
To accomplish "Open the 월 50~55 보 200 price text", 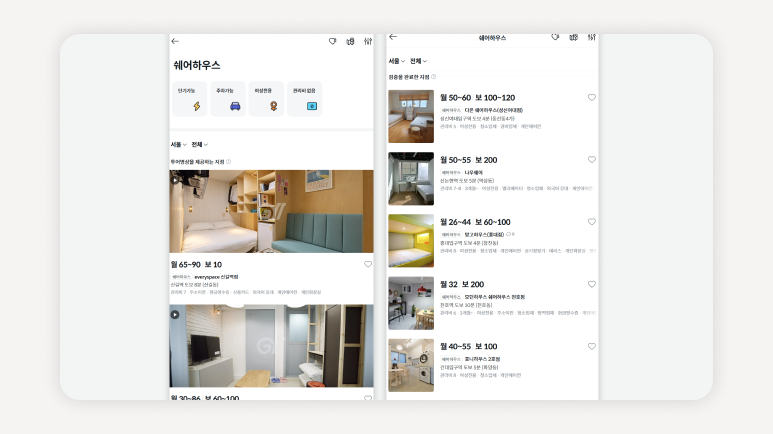I will click(x=468, y=160).
